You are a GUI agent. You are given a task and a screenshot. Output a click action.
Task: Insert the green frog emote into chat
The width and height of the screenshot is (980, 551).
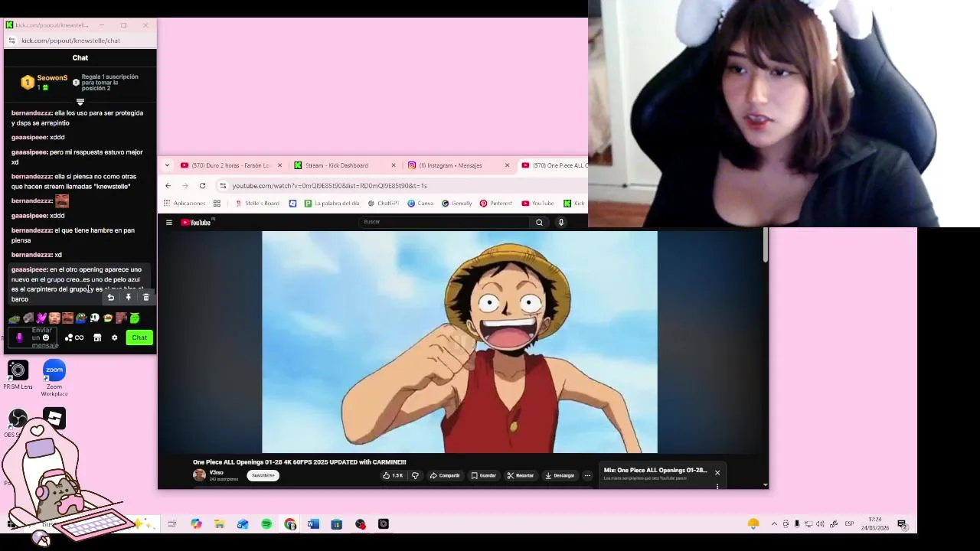pos(15,318)
